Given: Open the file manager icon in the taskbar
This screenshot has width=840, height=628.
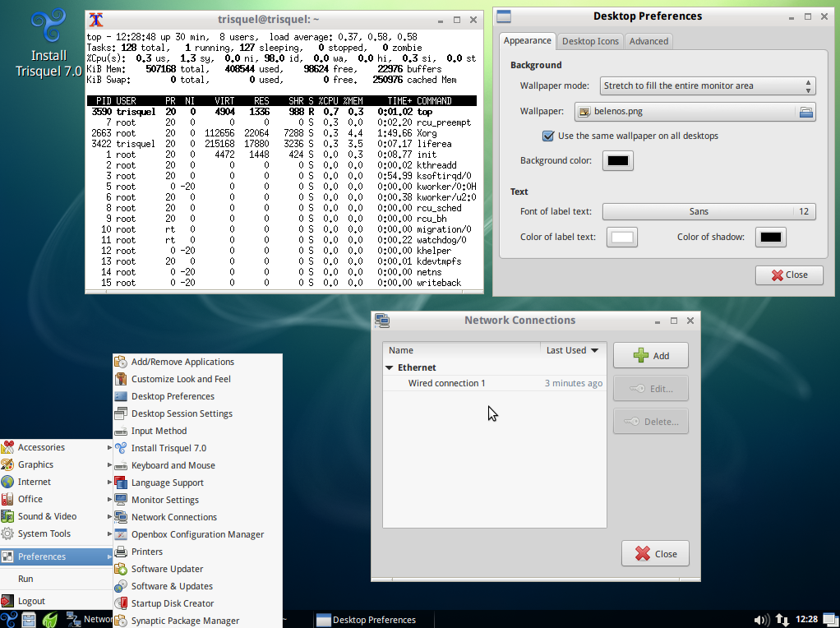Looking at the screenshot, I should click(x=29, y=619).
